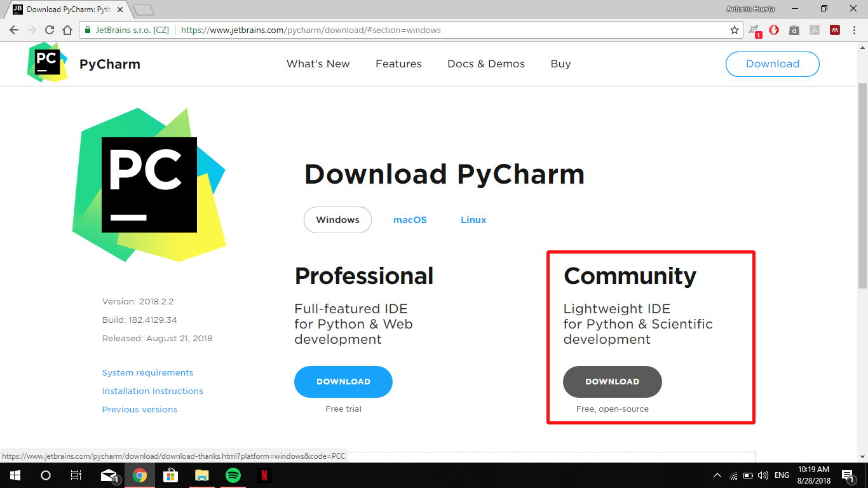
Task: Open the Features menu item
Action: click(398, 64)
